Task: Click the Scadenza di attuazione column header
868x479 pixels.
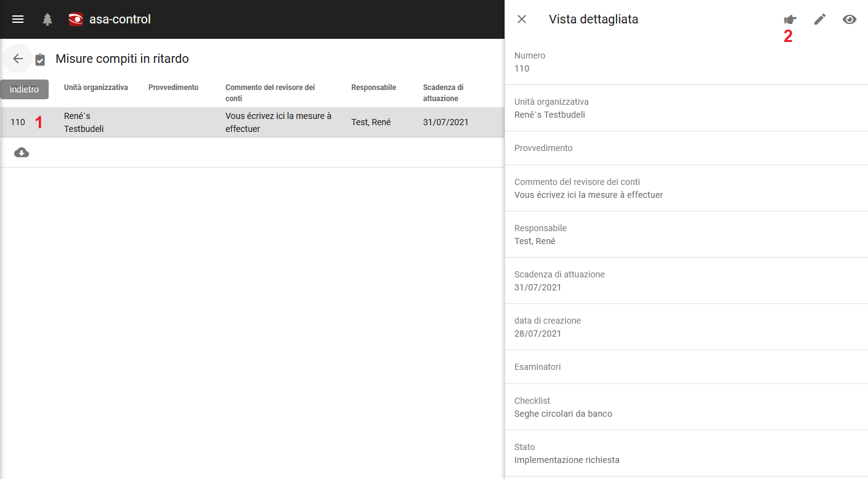Action: tap(443, 93)
